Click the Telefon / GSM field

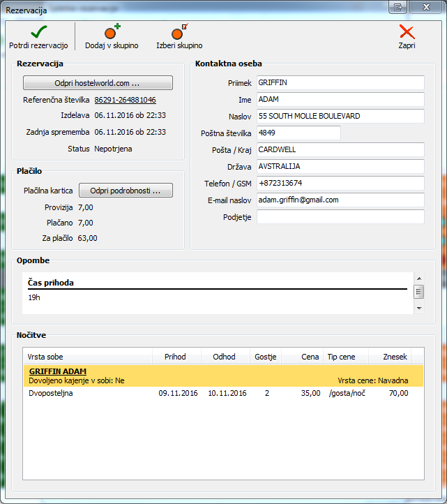(x=340, y=183)
